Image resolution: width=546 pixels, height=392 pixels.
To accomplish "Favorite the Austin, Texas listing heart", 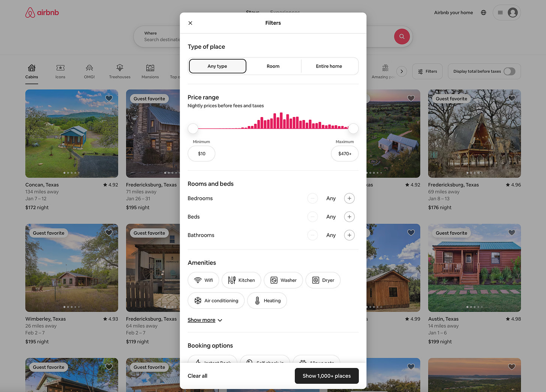I will click(x=511, y=233).
